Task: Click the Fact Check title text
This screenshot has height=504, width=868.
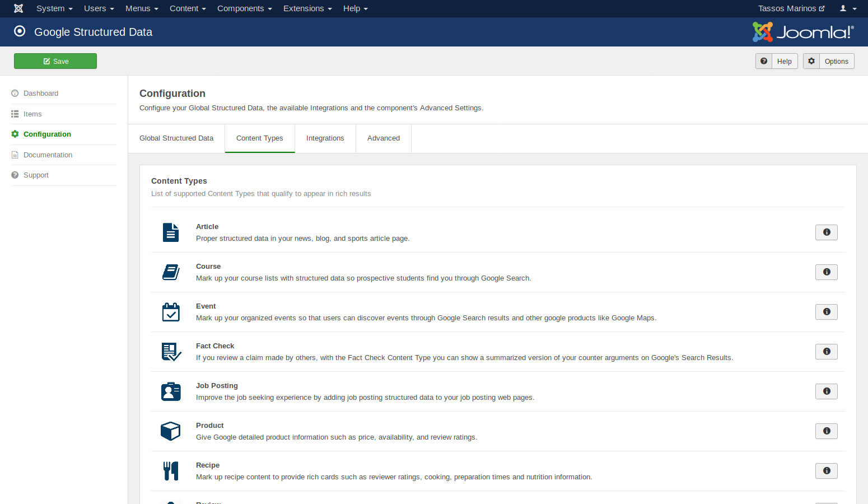Action: (x=215, y=346)
